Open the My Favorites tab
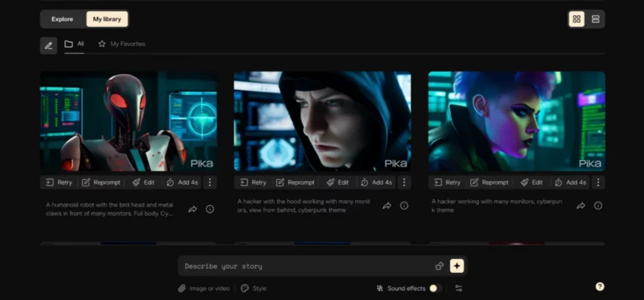This screenshot has width=644, height=300. point(121,44)
